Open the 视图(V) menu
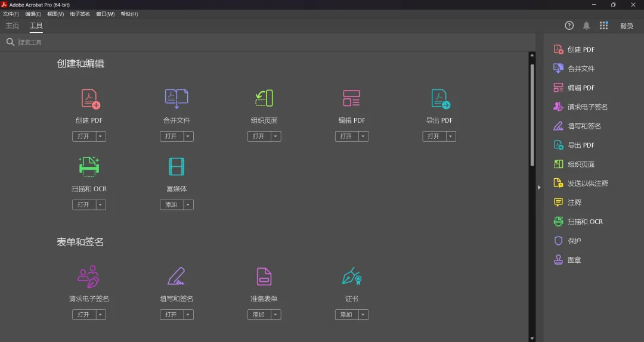This screenshot has height=342, width=644. [x=55, y=14]
